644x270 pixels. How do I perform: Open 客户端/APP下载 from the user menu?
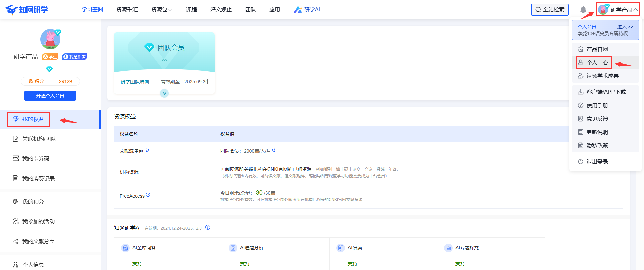[605, 92]
